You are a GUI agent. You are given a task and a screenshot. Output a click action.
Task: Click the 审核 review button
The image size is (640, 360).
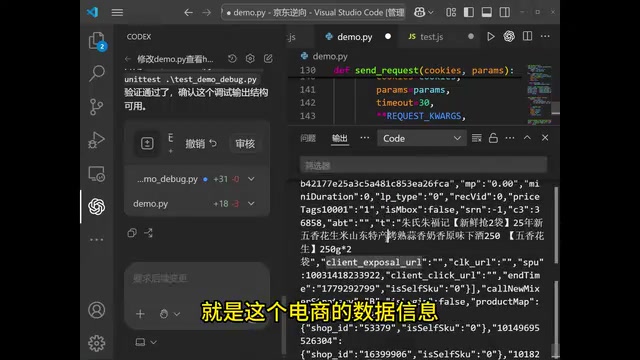[x=245, y=144]
